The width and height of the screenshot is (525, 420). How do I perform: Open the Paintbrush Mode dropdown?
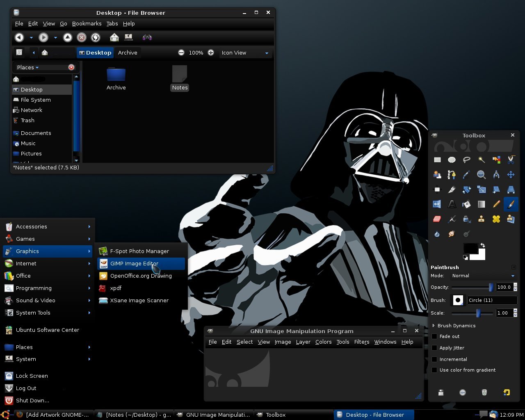click(x=484, y=276)
